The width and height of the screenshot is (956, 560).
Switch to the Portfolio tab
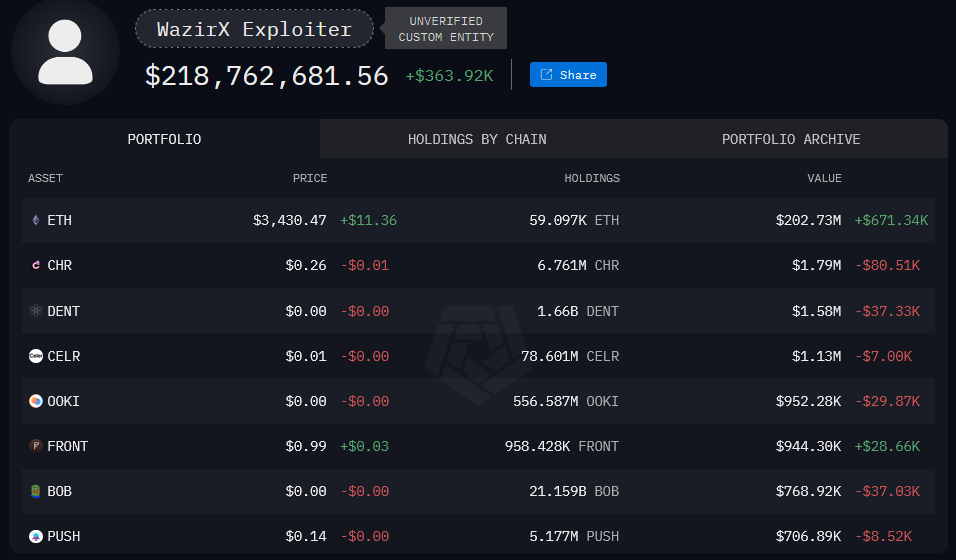165,139
